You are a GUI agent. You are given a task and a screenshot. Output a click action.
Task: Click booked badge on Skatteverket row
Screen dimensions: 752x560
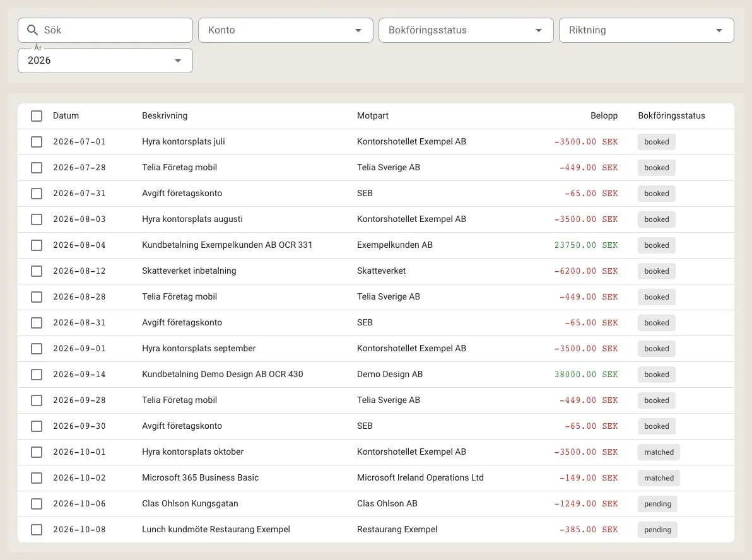(x=656, y=271)
